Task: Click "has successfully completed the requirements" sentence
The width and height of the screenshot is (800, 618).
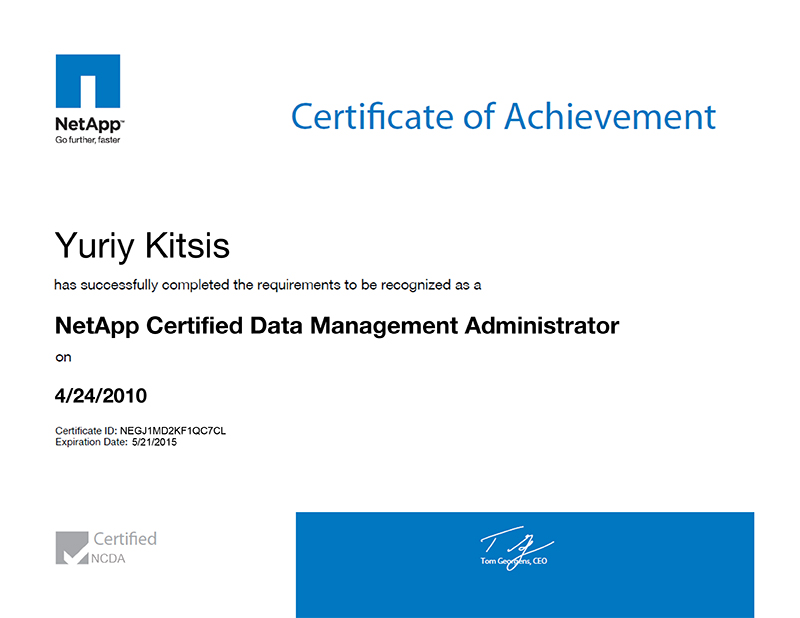Action: 268,285
